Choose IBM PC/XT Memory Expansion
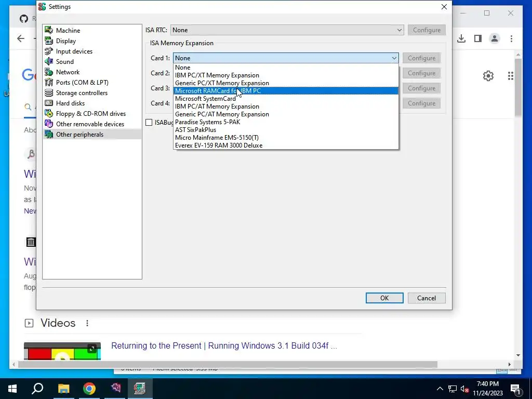Screen dimensions: 532x399 (x=286, y=75)
